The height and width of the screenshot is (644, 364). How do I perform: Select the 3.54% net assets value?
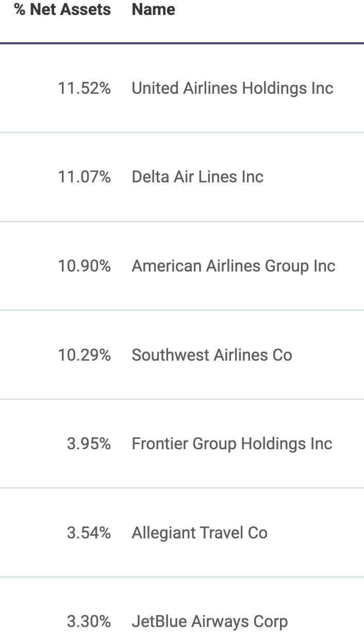point(89,533)
